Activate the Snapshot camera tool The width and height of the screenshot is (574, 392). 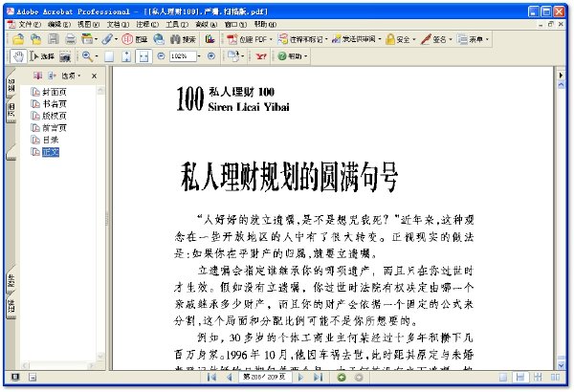(65, 56)
